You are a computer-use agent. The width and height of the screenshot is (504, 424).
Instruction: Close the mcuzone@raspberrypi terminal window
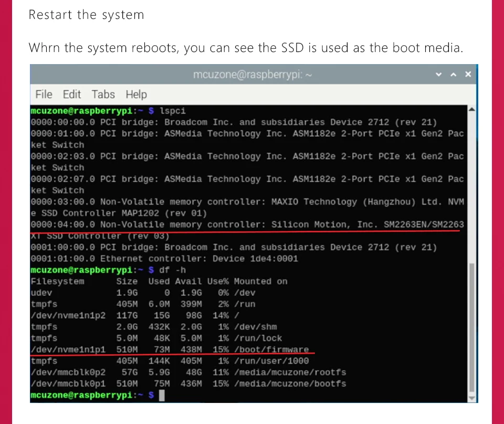[468, 75]
